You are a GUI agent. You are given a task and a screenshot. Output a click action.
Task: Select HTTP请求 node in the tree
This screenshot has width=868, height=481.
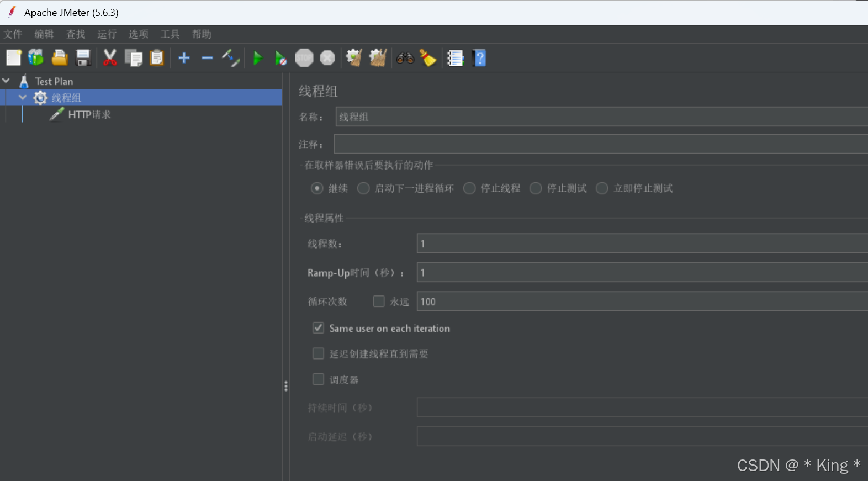click(89, 114)
